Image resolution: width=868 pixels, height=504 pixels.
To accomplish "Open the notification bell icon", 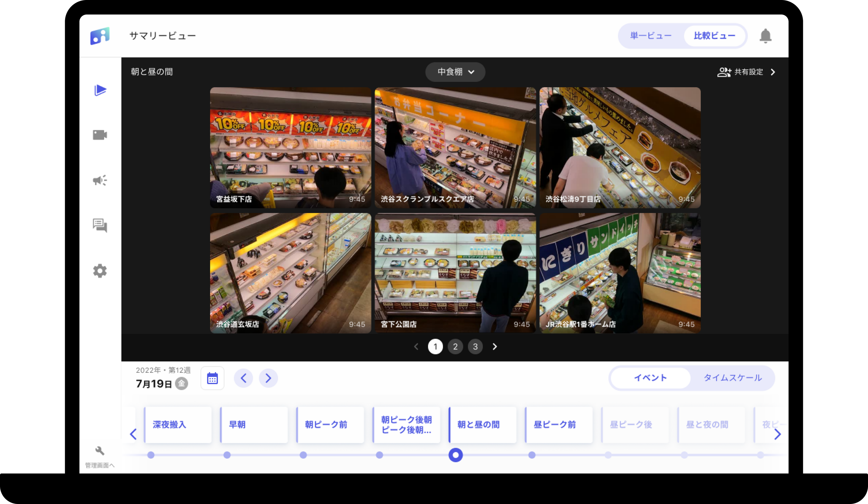I will pyautogui.click(x=765, y=36).
